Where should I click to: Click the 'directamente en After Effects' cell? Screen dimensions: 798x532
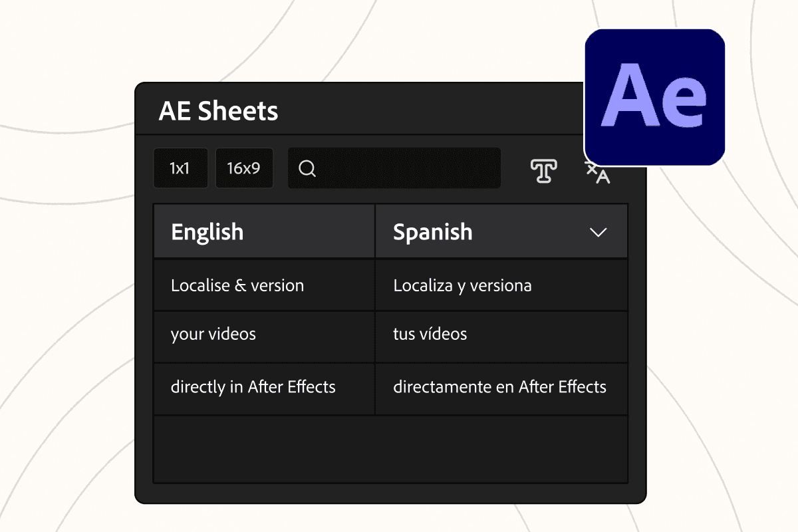(500, 386)
